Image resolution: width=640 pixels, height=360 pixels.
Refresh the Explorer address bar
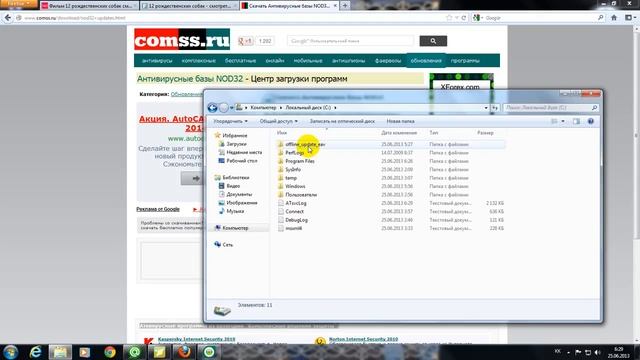[495, 108]
